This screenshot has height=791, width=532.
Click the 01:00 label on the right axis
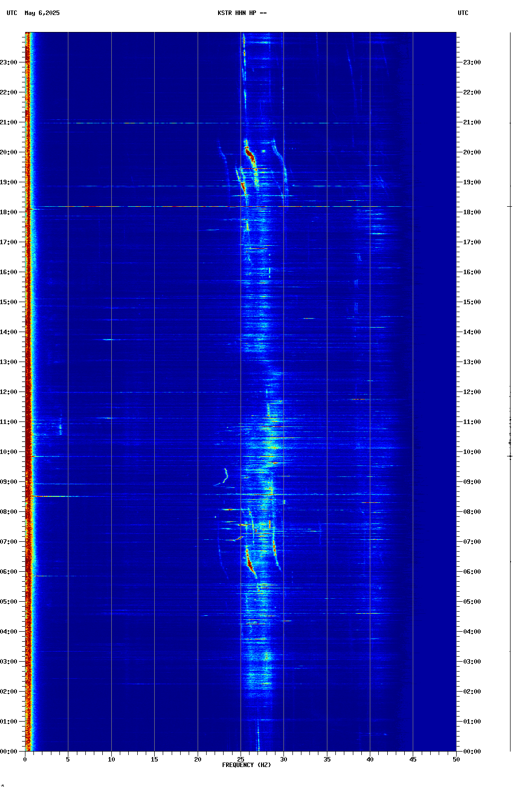pyautogui.click(x=472, y=722)
